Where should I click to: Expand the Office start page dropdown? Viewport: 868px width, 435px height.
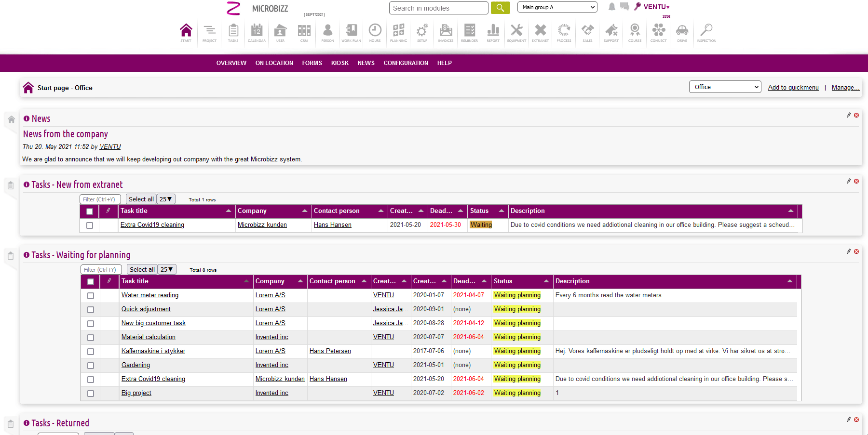[x=725, y=87]
